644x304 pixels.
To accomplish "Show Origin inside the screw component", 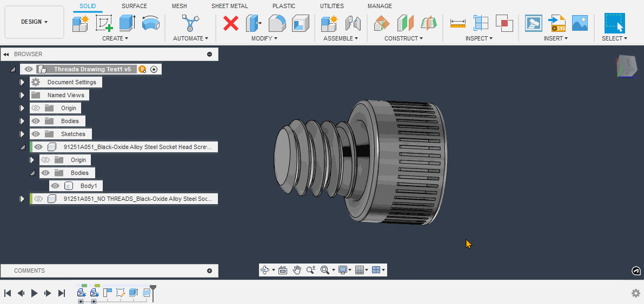I will pyautogui.click(x=45, y=160).
